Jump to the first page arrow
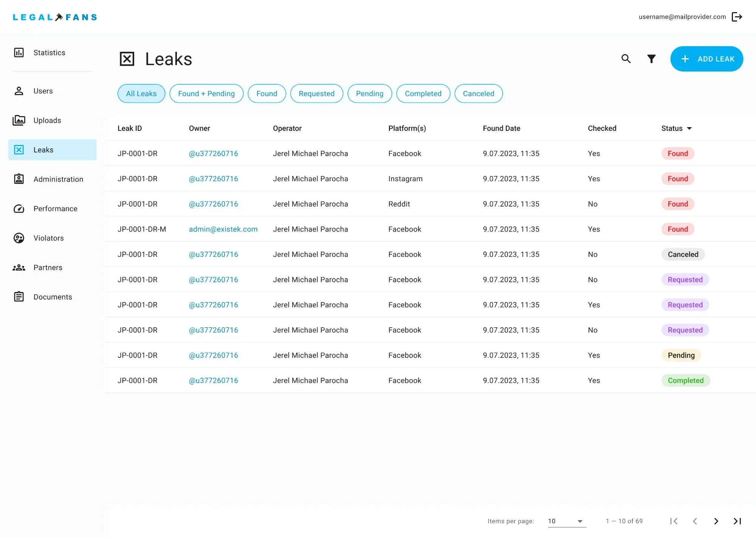The height and width of the screenshot is (538, 756). click(674, 521)
